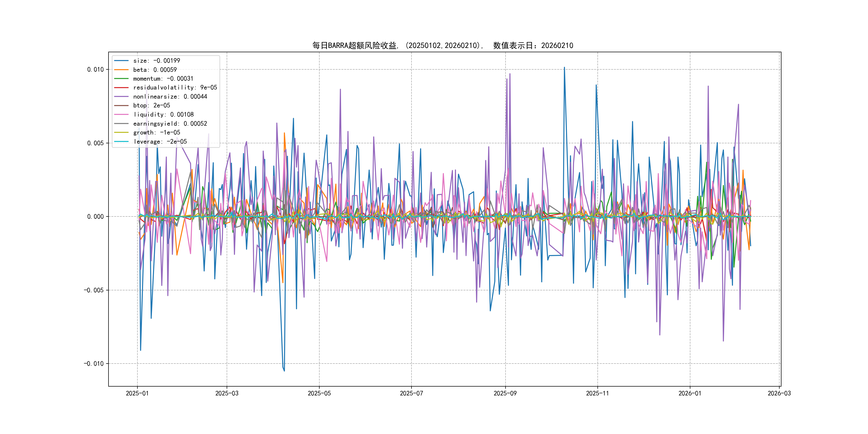The image size is (868, 434).
Task: Click the chart title text
Action: coord(442,46)
